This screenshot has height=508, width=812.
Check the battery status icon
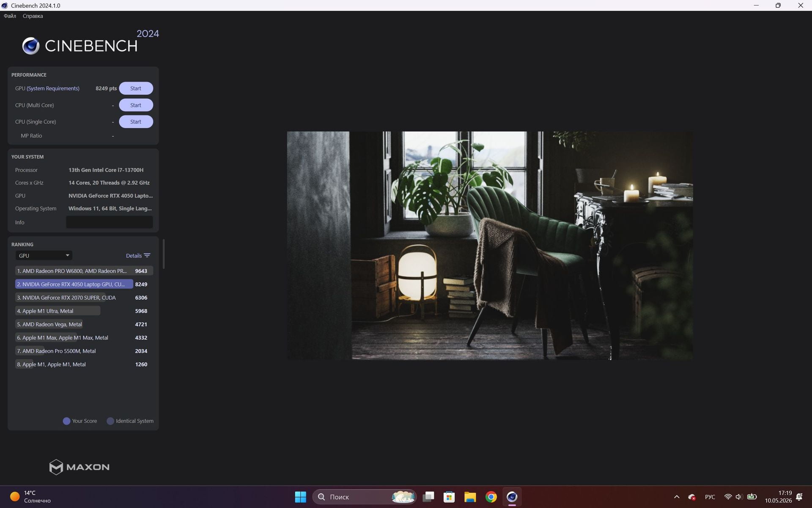(752, 497)
